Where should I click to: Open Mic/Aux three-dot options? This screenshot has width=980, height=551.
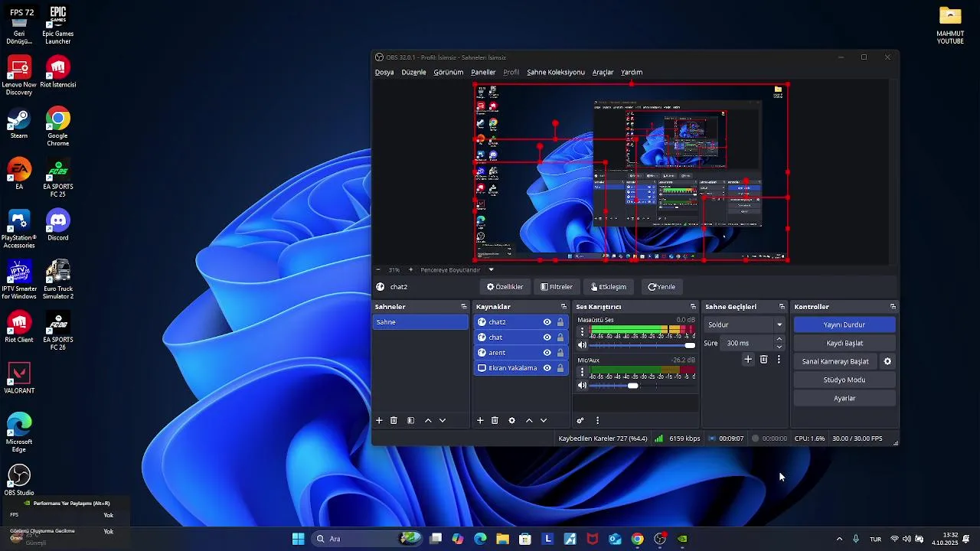[x=582, y=372]
